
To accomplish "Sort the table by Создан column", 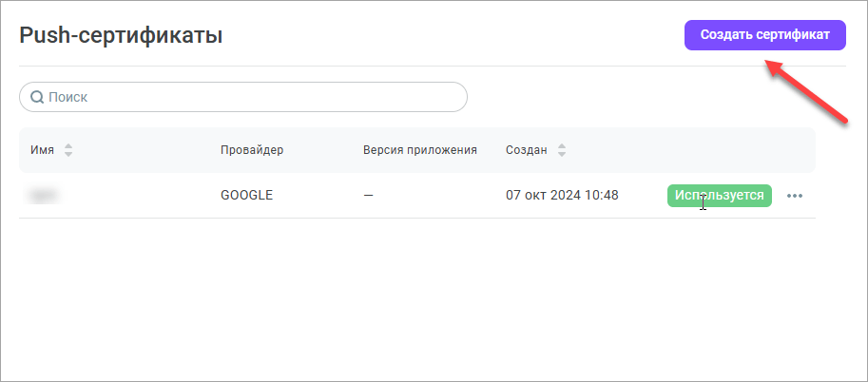I will pos(562,150).
